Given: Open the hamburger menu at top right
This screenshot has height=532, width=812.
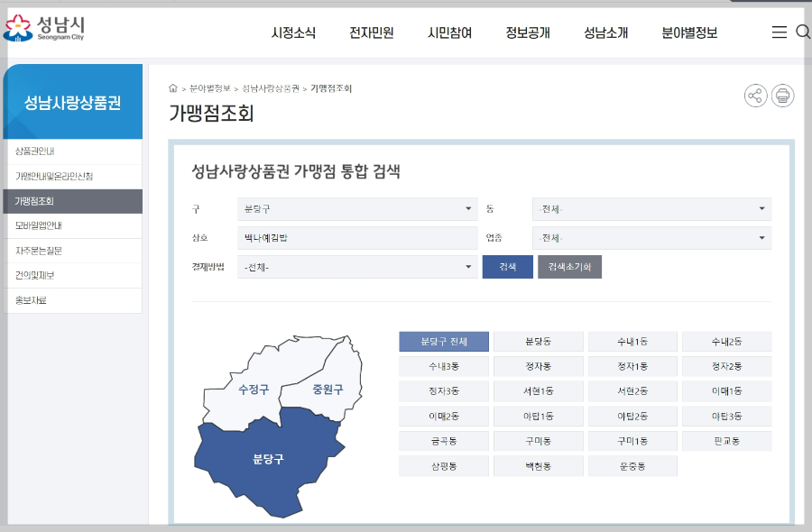Looking at the screenshot, I should coord(780,31).
